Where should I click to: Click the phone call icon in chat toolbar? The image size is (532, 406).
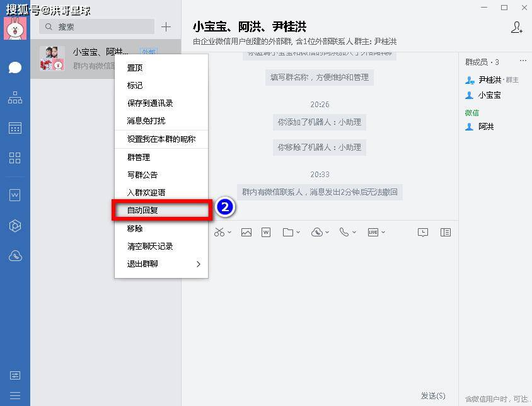click(x=344, y=233)
